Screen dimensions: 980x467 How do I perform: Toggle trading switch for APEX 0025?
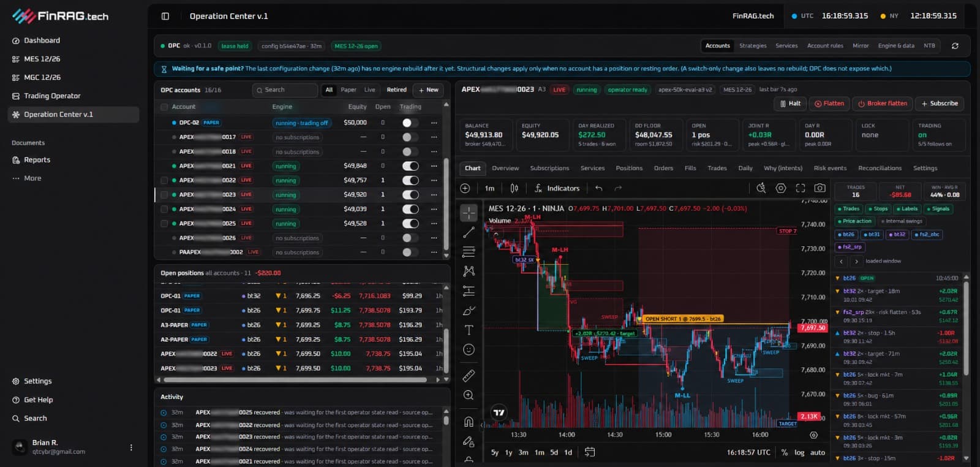tap(410, 224)
